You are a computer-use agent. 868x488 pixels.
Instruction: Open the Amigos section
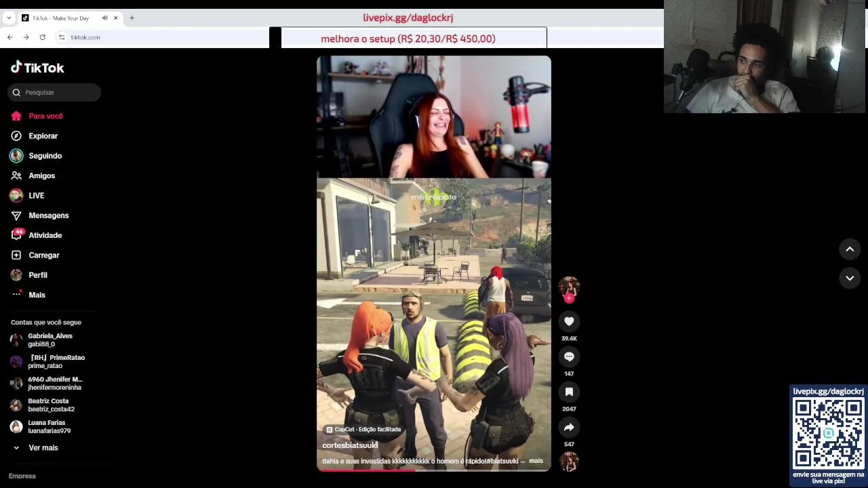coord(33,176)
